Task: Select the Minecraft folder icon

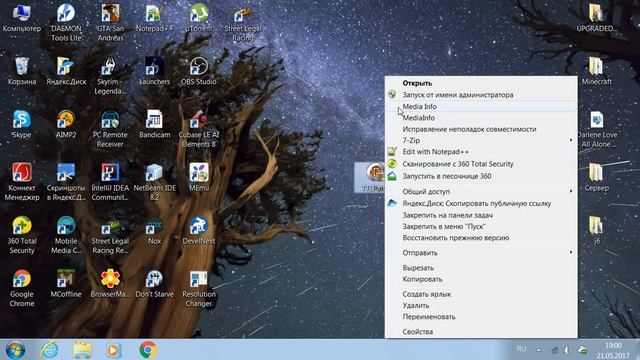Action: 596,71
